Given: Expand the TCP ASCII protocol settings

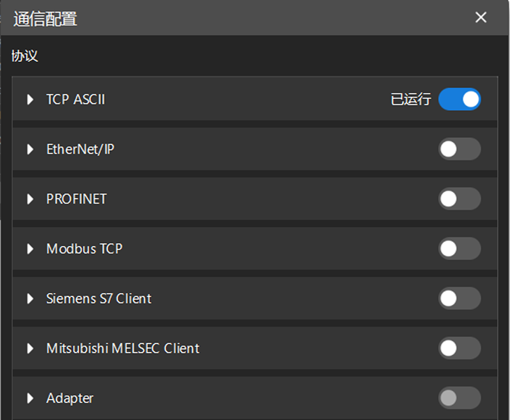Looking at the screenshot, I should 30,100.
